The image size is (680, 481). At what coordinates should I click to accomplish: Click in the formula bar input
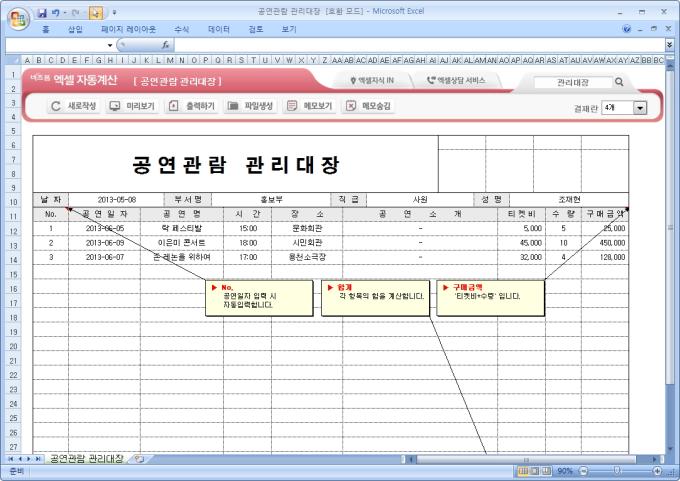tap(418, 45)
